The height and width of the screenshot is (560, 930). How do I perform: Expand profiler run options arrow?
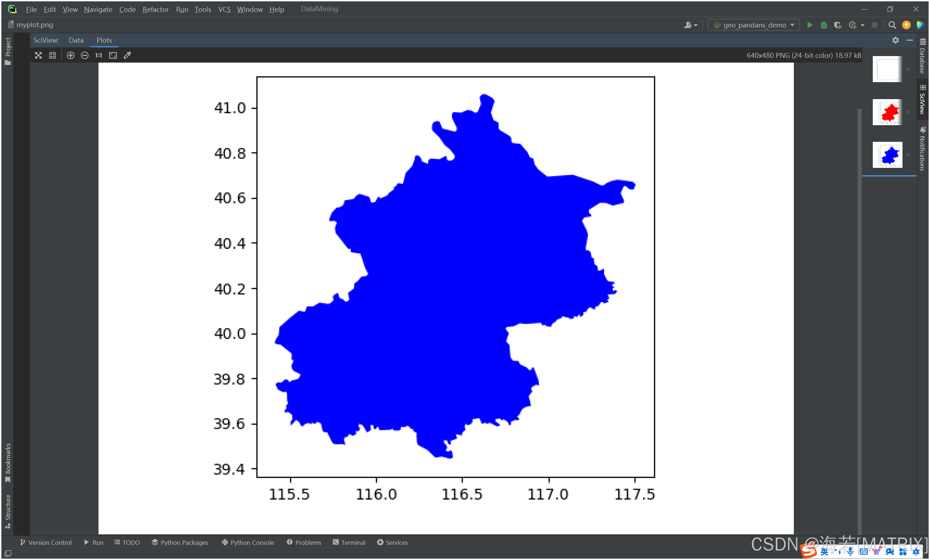[863, 25]
